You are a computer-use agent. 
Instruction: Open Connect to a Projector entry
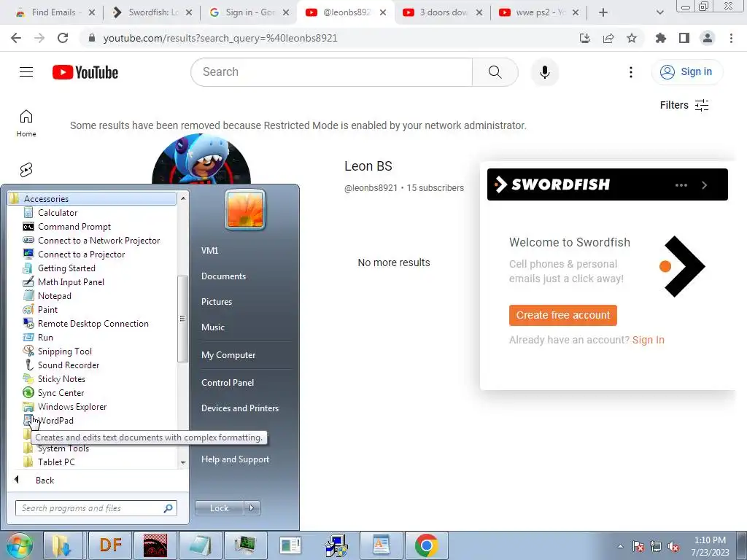[81, 254]
